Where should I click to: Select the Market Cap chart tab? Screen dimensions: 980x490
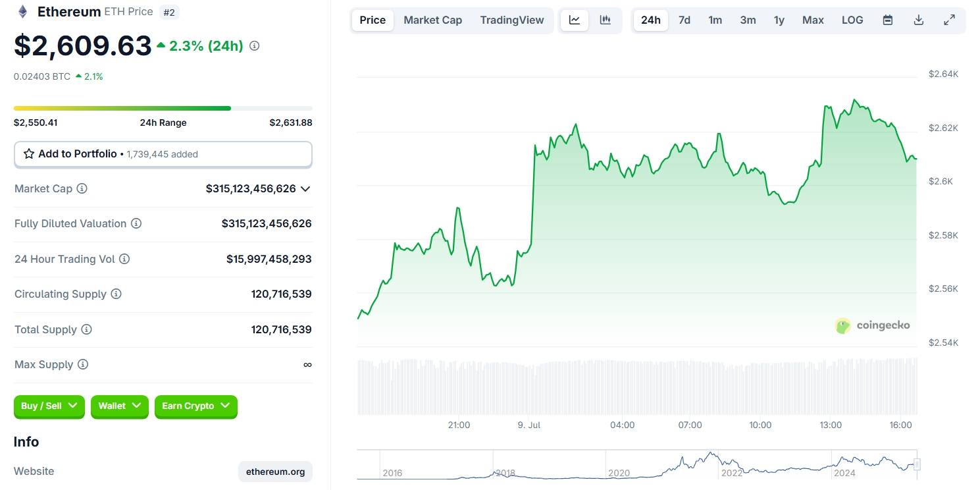point(433,20)
